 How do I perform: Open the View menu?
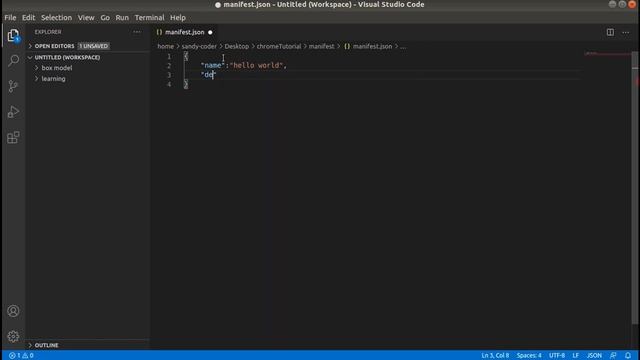click(x=86, y=18)
